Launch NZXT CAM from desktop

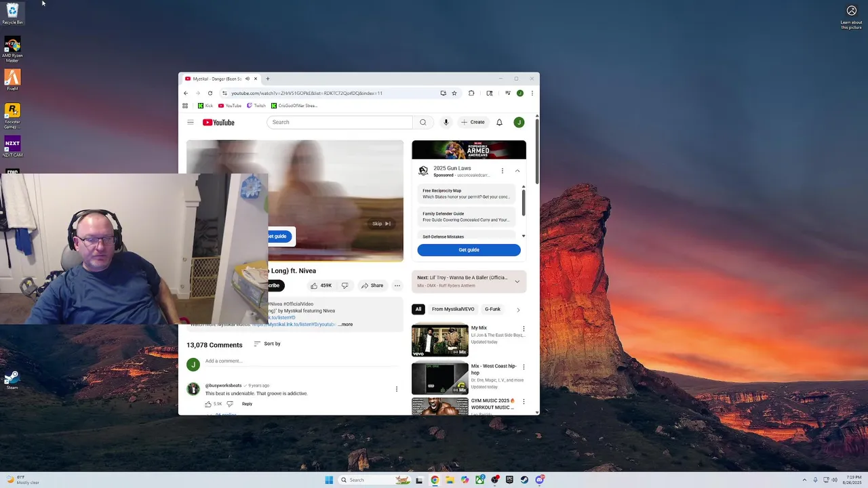click(x=12, y=147)
